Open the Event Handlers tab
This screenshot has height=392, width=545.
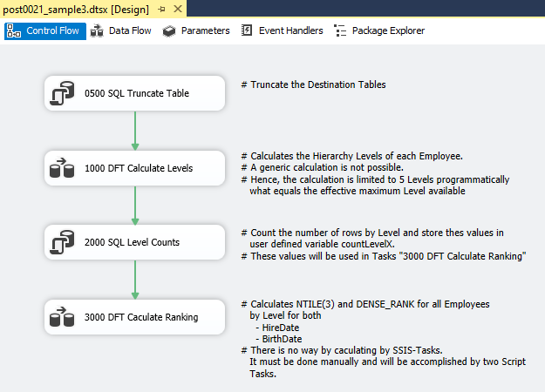[x=283, y=30]
